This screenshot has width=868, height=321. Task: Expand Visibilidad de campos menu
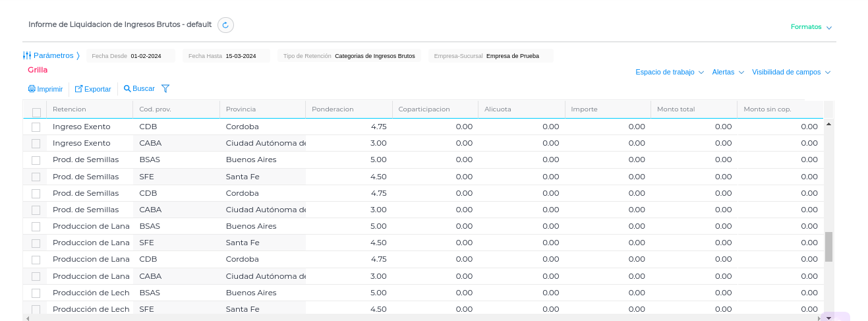click(x=792, y=72)
